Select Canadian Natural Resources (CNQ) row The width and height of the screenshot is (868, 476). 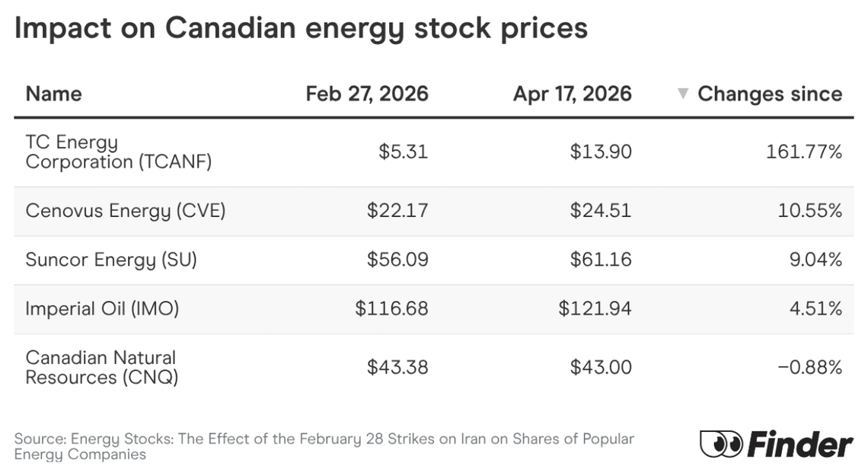tap(101, 367)
